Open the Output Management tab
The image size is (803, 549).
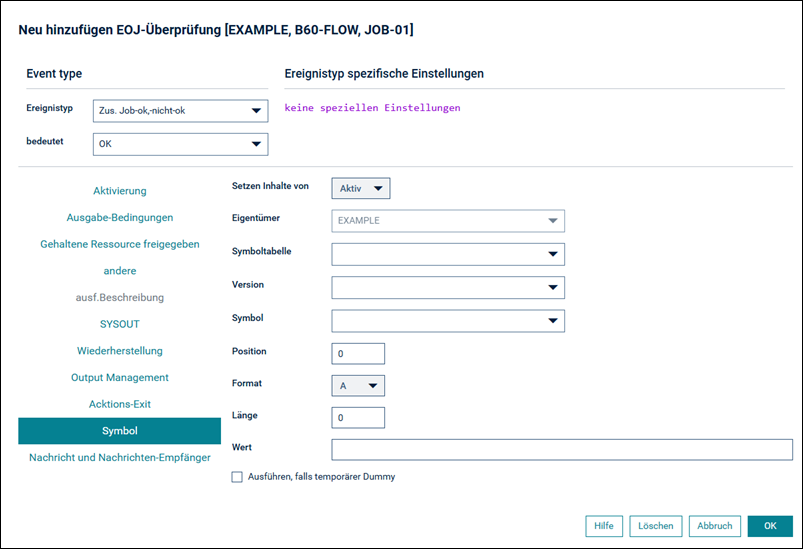[x=120, y=377]
